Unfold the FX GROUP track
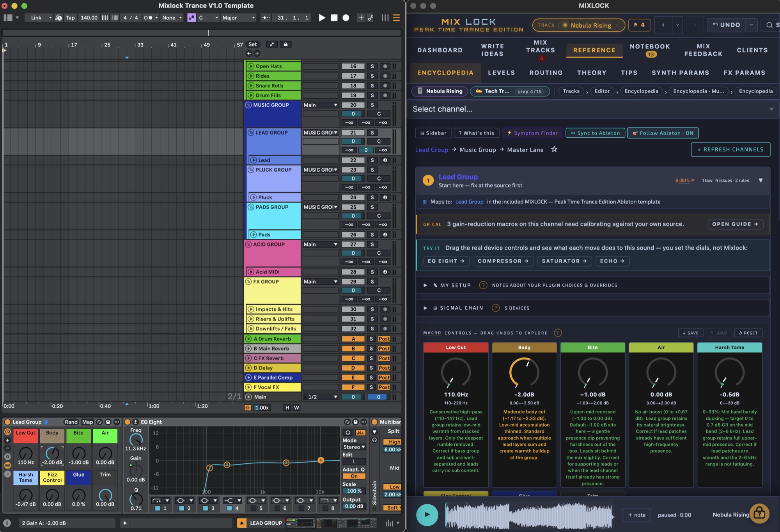The image size is (780, 532). click(x=248, y=282)
